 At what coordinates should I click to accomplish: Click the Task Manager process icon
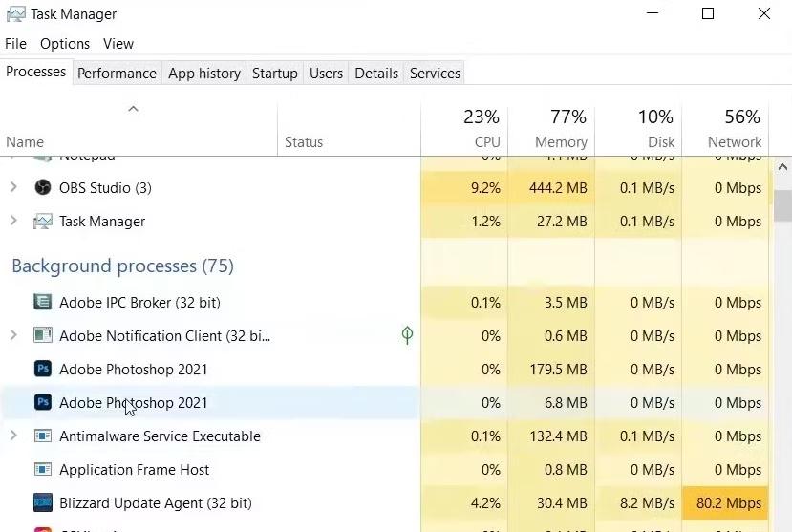tap(42, 222)
